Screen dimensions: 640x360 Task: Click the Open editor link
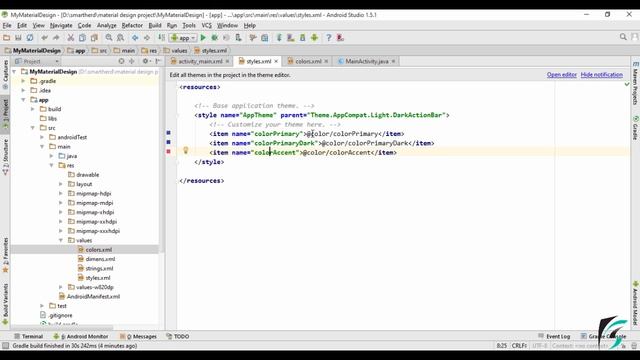click(562, 75)
